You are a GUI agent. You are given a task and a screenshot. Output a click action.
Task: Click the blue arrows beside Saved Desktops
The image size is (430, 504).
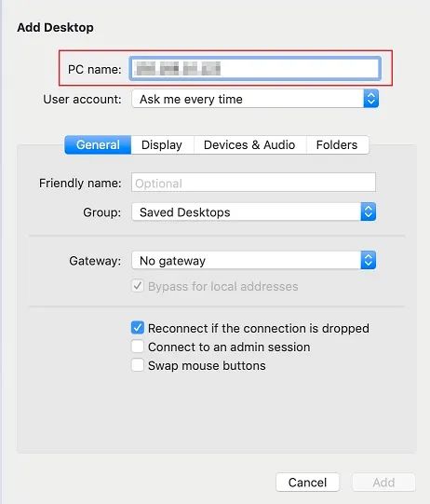(x=368, y=211)
